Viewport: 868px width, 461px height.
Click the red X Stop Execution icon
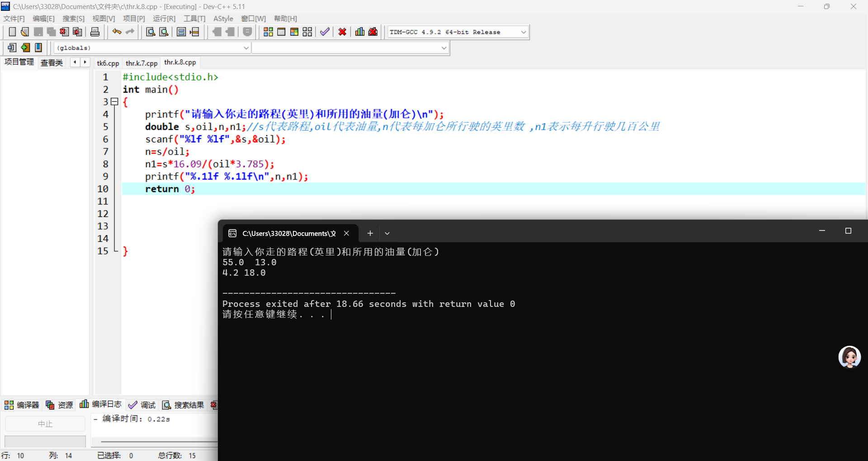(x=342, y=32)
